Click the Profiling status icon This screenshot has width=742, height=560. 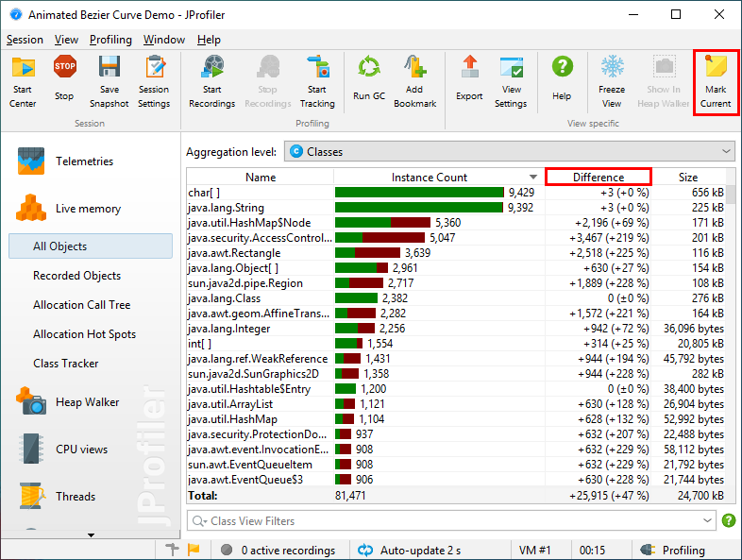(x=648, y=550)
